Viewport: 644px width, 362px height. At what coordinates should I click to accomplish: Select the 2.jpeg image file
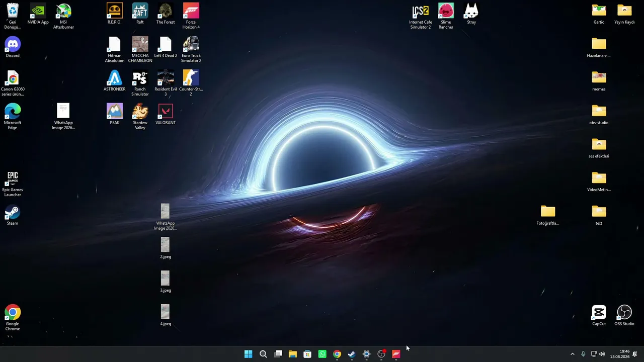coord(166,248)
